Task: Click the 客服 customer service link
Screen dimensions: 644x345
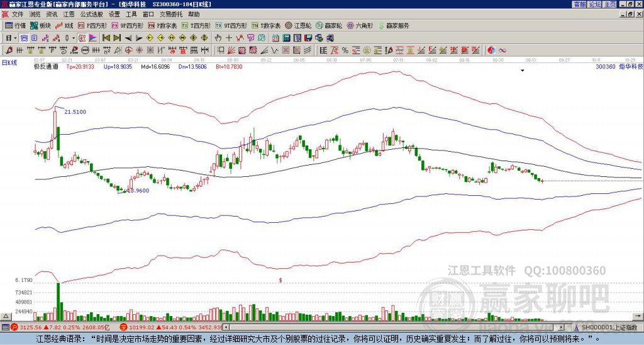Action: [579, 4]
